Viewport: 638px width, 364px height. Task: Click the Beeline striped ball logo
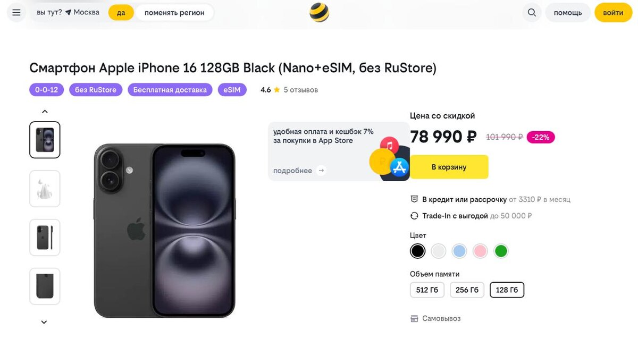(319, 12)
